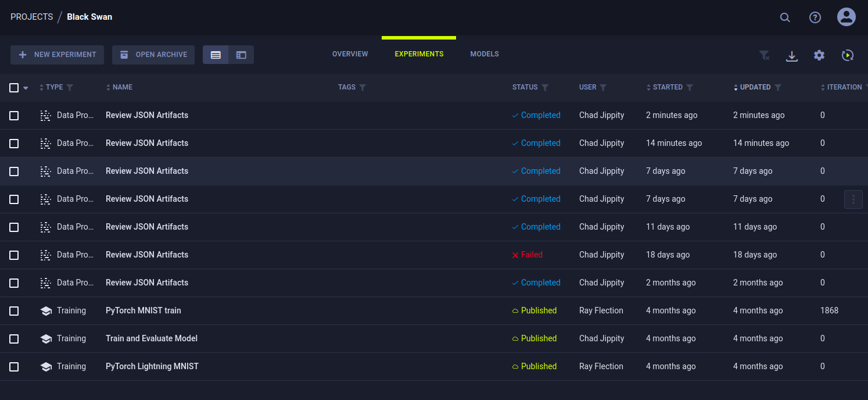Image resolution: width=868 pixels, height=400 pixels.
Task: Switch to detailed info panel view
Action: pos(241,55)
